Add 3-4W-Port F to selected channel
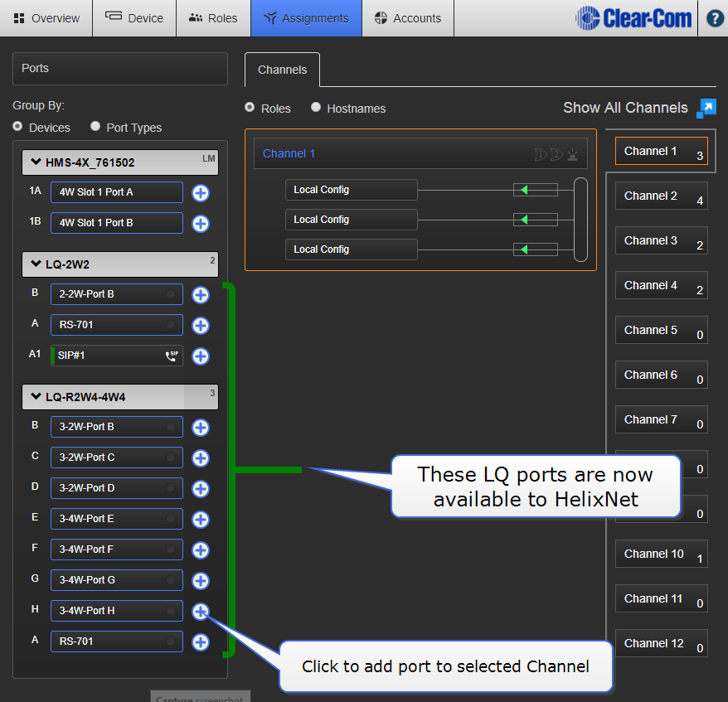 201,550
